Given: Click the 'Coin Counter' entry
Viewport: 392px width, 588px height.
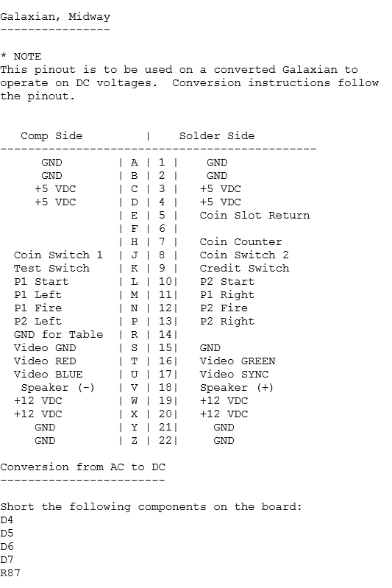Looking at the screenshot, I should click(240, 242).
